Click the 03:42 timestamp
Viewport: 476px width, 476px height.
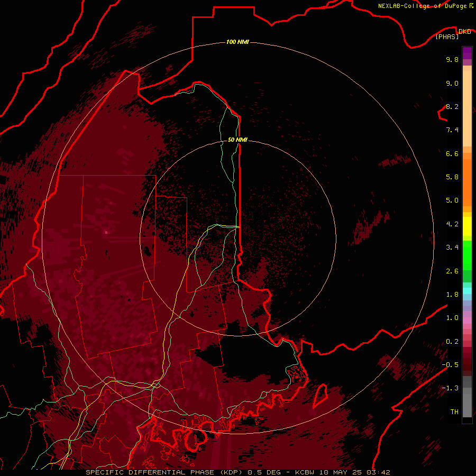pos(380,472)
